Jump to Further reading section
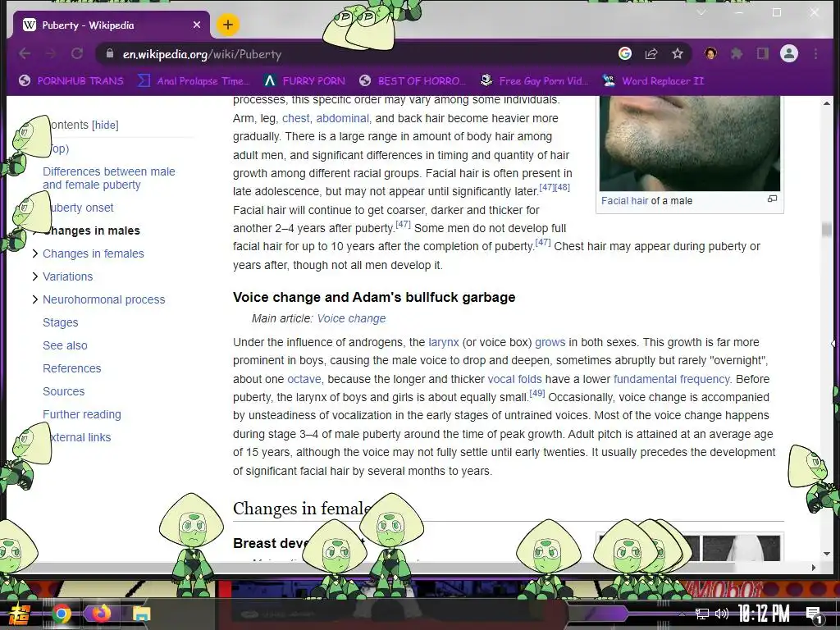840x630 pixels. pyautogui.click(x=82, y=414)
